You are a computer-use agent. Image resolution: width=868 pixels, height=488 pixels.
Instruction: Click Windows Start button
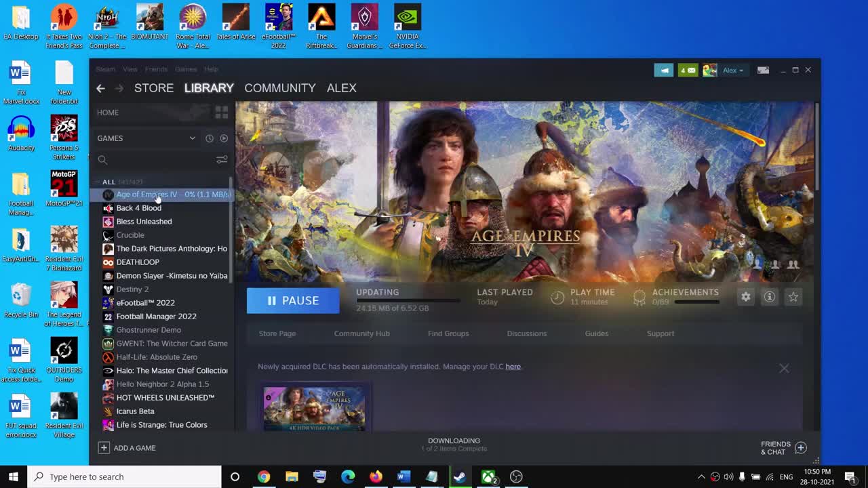[14, 476]
